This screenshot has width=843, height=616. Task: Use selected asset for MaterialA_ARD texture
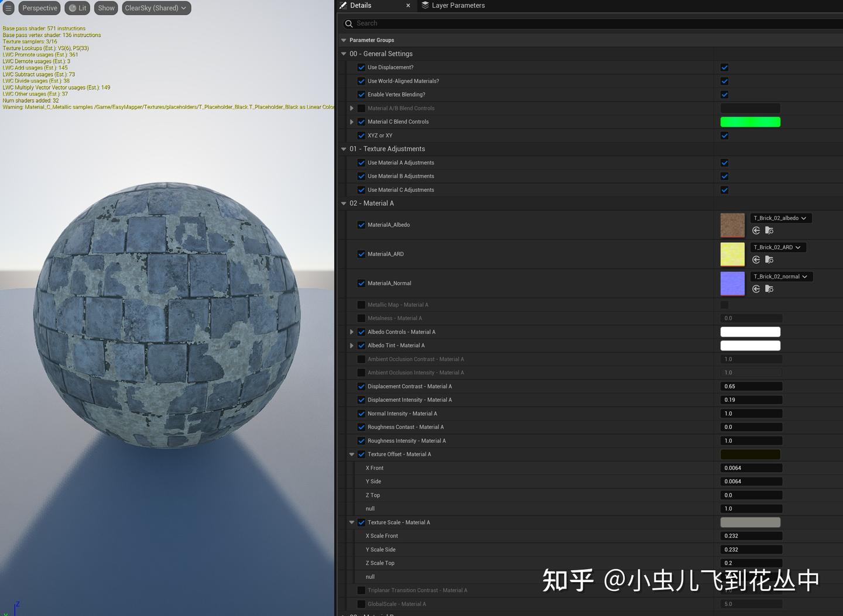(756, 260)
